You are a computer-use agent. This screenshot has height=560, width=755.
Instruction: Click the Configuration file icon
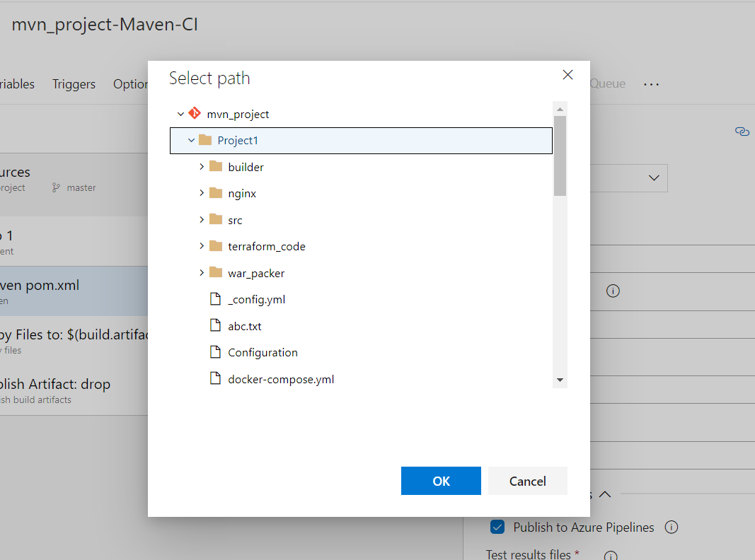[x=215, y=351]
